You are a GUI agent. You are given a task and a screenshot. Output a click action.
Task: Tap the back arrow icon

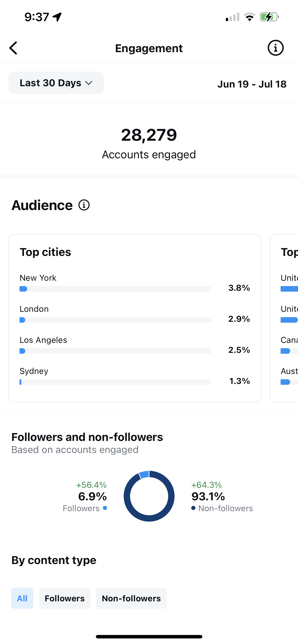click(x=13, y=48)
